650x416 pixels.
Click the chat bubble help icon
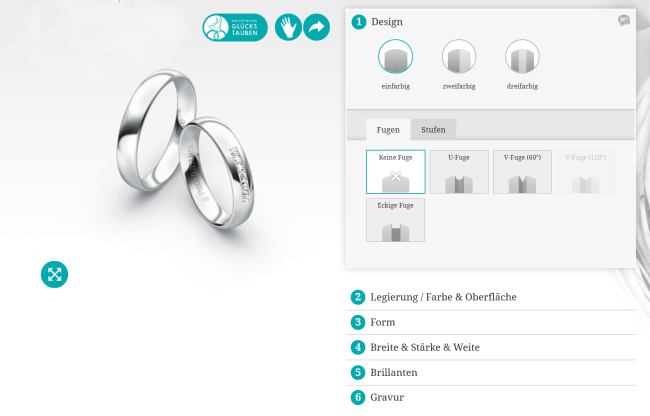click(x=624, y=20)
